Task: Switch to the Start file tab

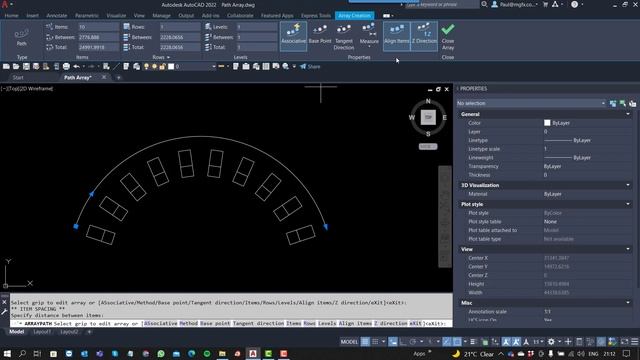Action: pos(18,78)
